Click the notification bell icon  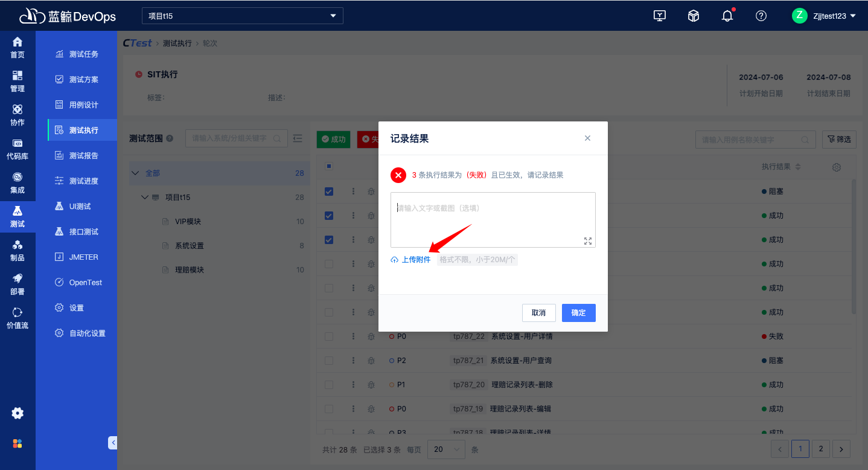tap(727, 16)
